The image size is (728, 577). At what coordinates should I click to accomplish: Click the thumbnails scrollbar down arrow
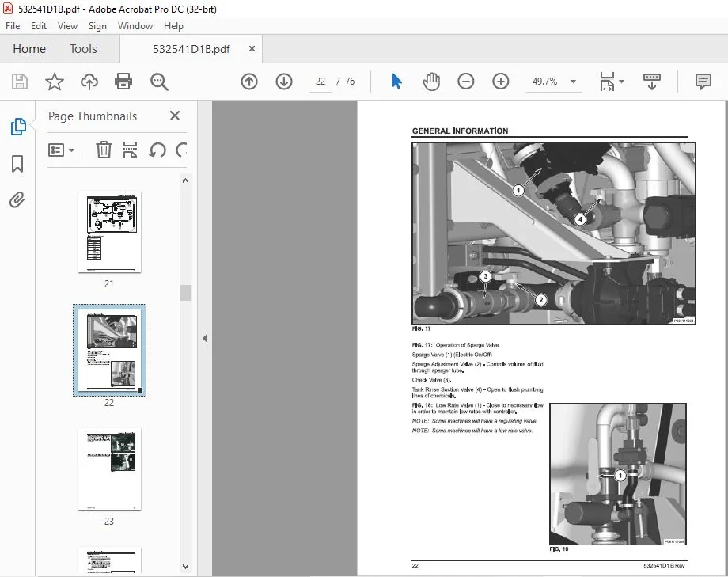(x=185, y=567)
